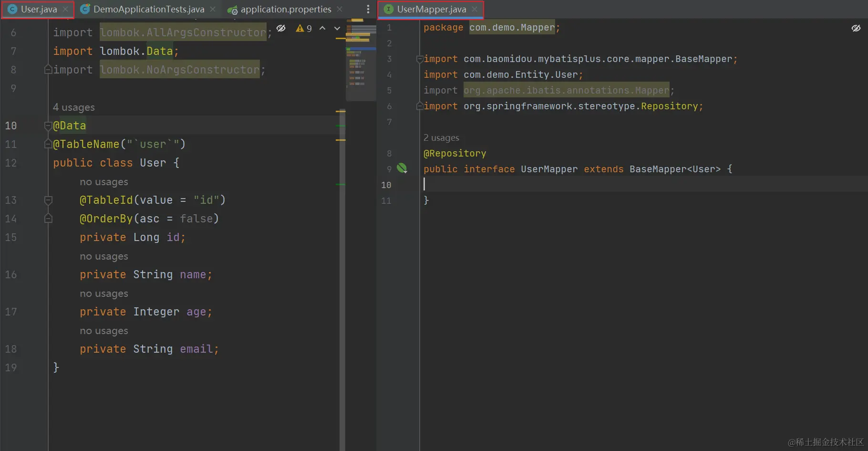Collapse the imports fold marker in User.java
This screenshot has width=868, height=451.
pyautogui.click(x=48, y=70)
